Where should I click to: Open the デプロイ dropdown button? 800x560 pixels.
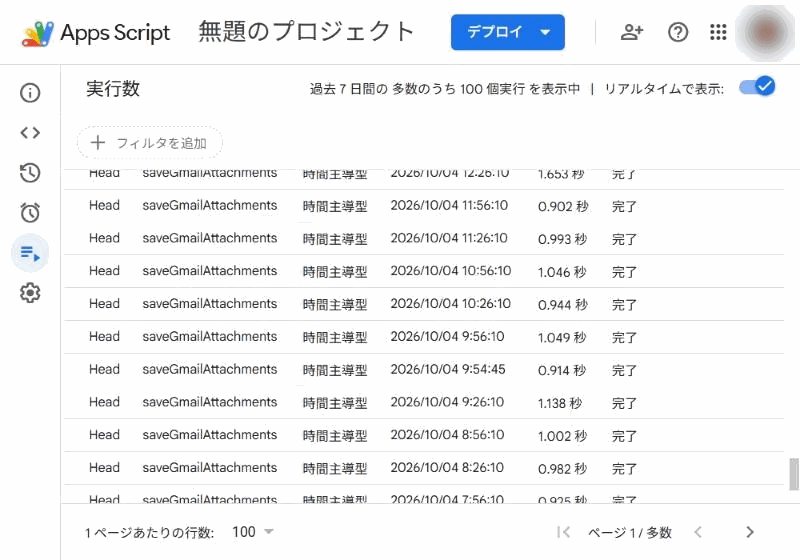point(508,32)
